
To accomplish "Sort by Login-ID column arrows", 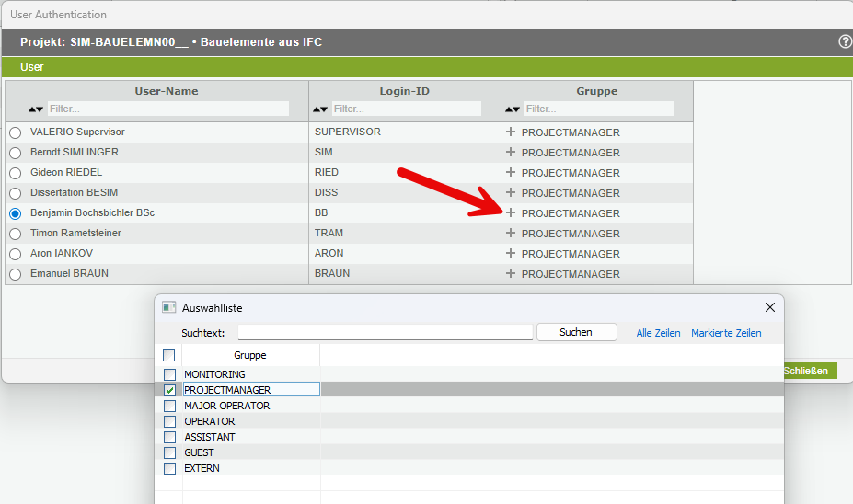I will click(320, 109).
